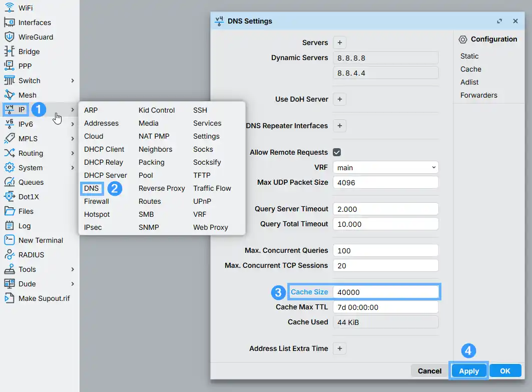Expand the System submenu arrow
The height and width of the screenshot is (392, 532).
[72, 168]
